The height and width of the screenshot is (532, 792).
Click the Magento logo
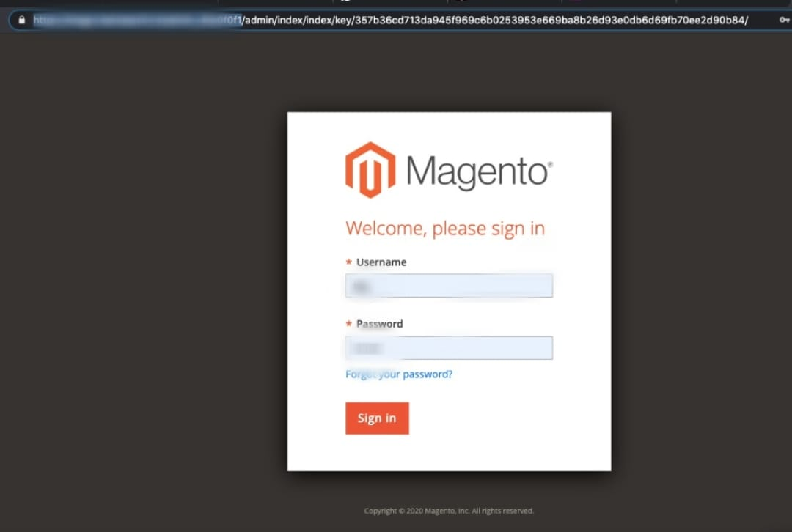pyautogui.click(x=449, y=170)
